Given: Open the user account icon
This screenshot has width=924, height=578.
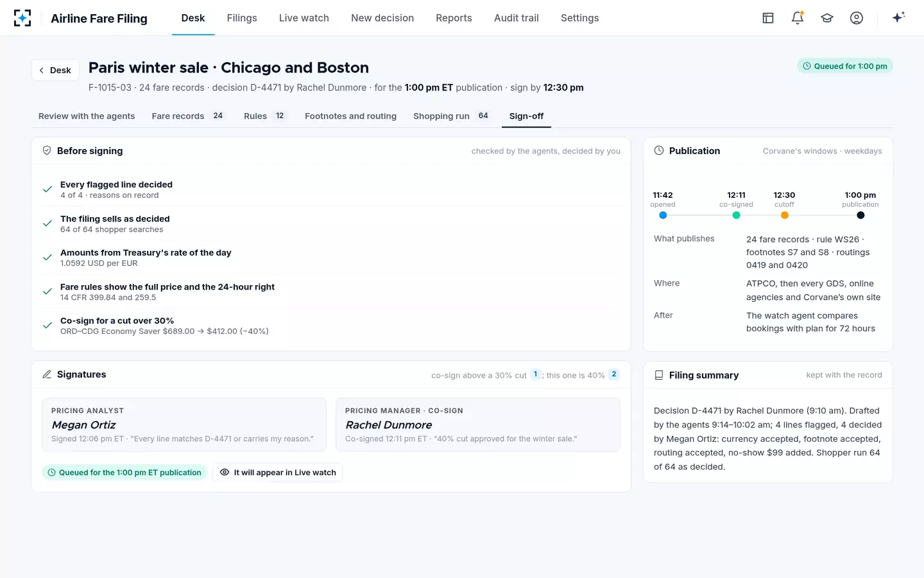Looking at the screenshot, I should tap(857, 18).
